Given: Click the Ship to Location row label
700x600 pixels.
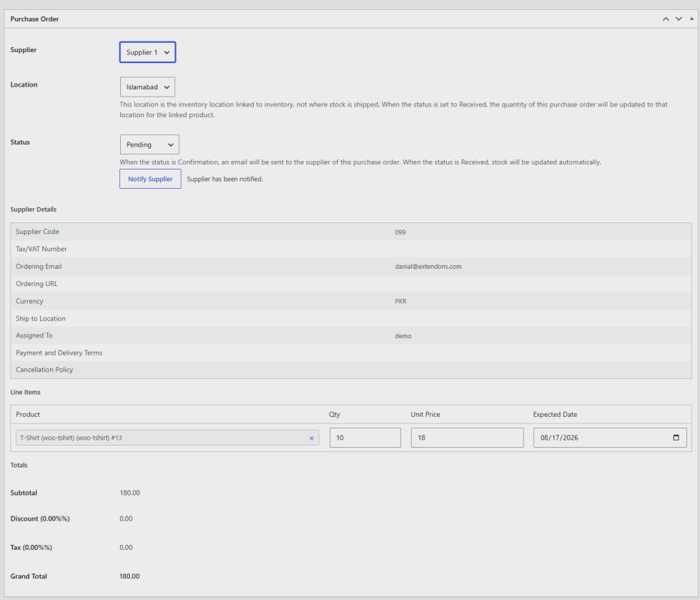Looking at the screenshot, I should 41,319.
